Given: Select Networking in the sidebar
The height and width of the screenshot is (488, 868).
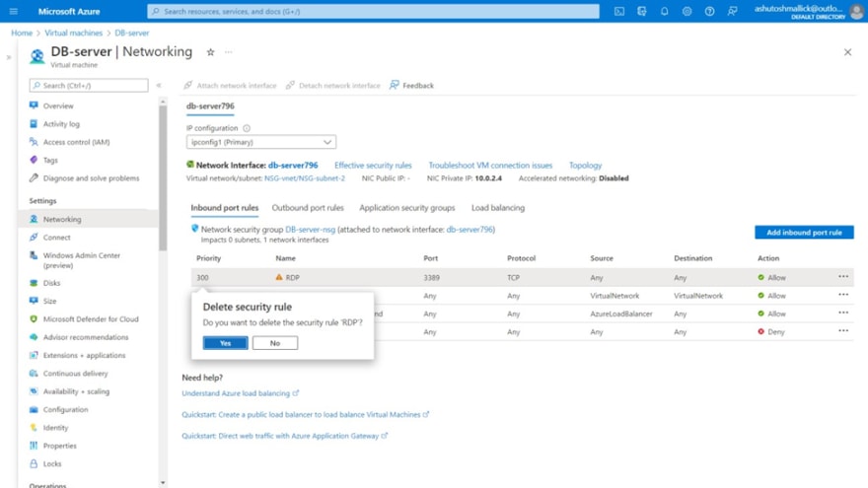Looking at the screenshot, I should pyautogui.click(x=62, y=219).
